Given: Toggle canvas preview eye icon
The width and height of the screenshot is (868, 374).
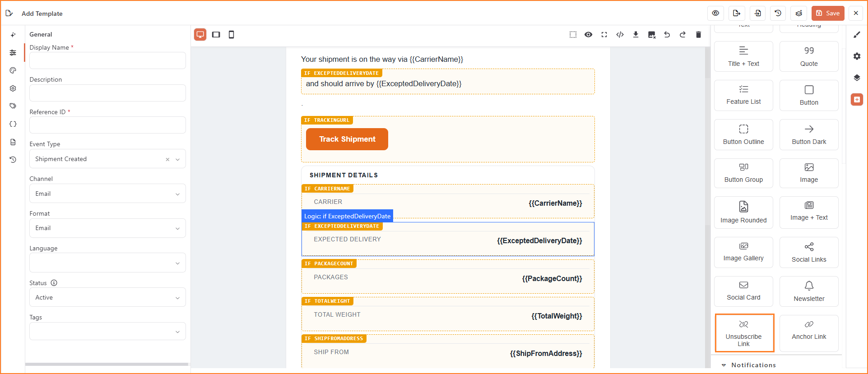Looking at the screenshot, I should (589, 34).
